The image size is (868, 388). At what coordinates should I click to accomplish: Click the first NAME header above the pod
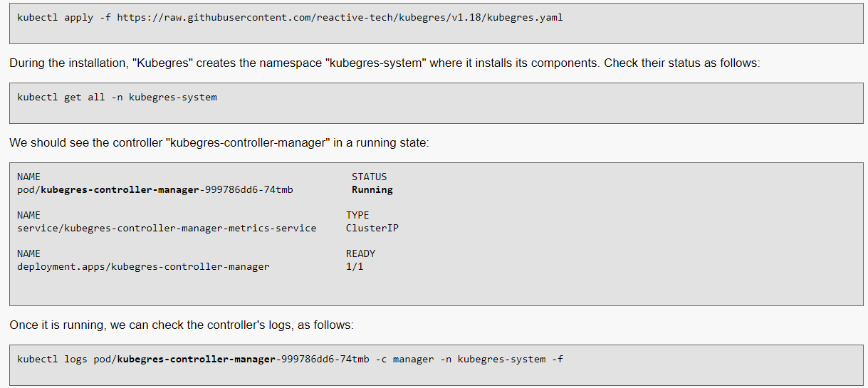tap(28, 177)
